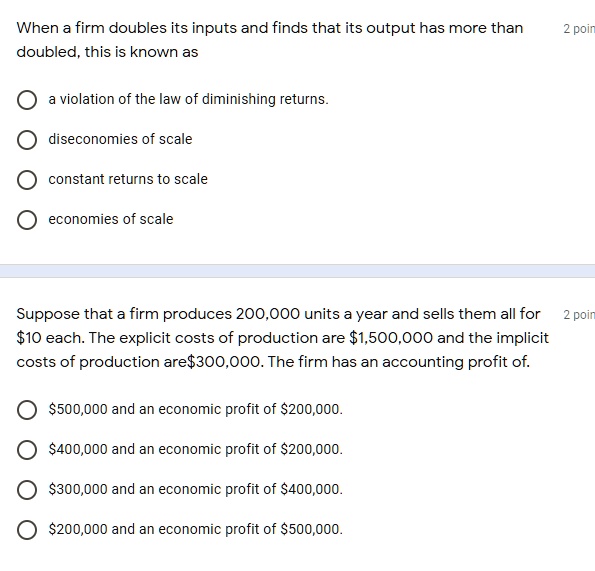Click the answer text '$500,000 and an economic profit of $200,000.'
The width and height of the screenshot is (595, 571).
pos(195,409)
